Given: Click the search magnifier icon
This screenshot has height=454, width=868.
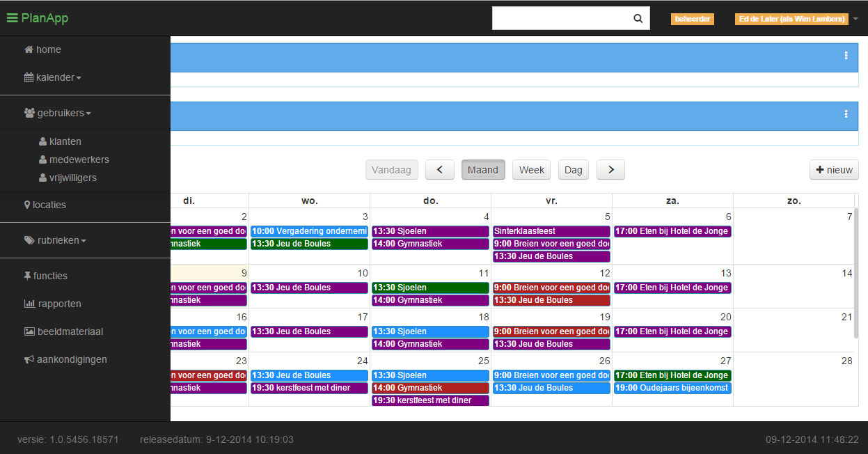Looking at the screenshot, I should click(x=638, y=19).
